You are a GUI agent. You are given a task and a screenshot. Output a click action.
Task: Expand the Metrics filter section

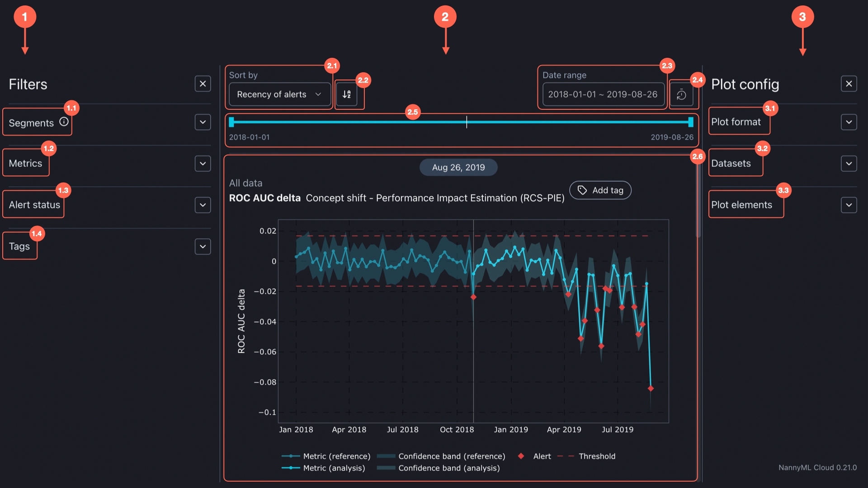203,164
